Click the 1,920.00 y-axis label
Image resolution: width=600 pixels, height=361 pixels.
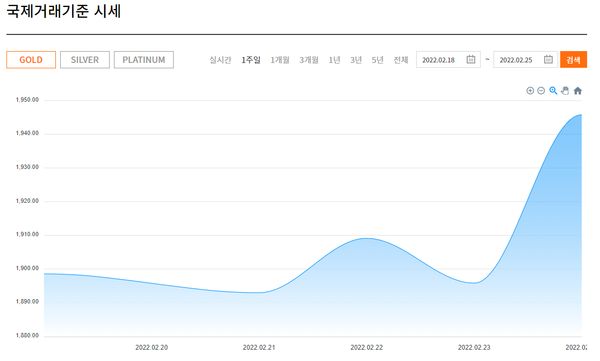[x=27, y=201]
